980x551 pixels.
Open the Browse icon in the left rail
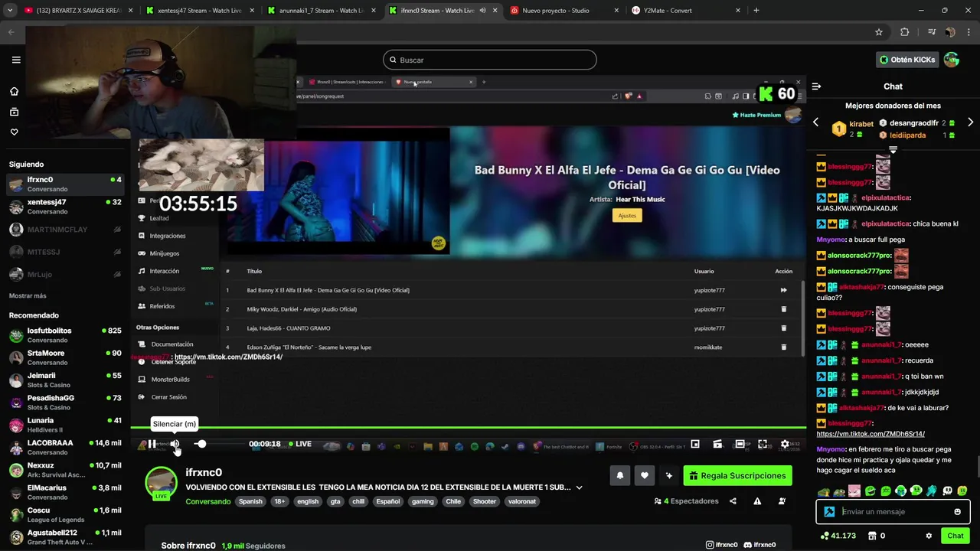(14, 112)
